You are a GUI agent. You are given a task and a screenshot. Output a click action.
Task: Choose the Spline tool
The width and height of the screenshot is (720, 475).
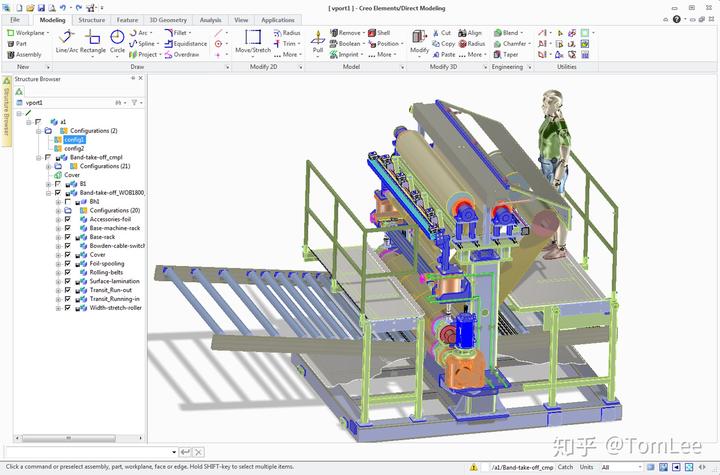coord(143,44)
